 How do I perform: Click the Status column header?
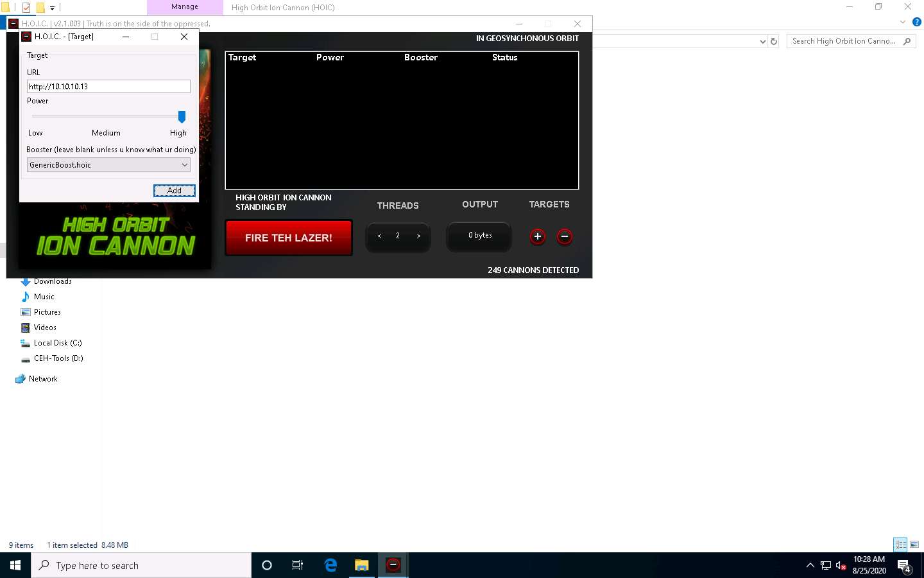coord(505,57)
